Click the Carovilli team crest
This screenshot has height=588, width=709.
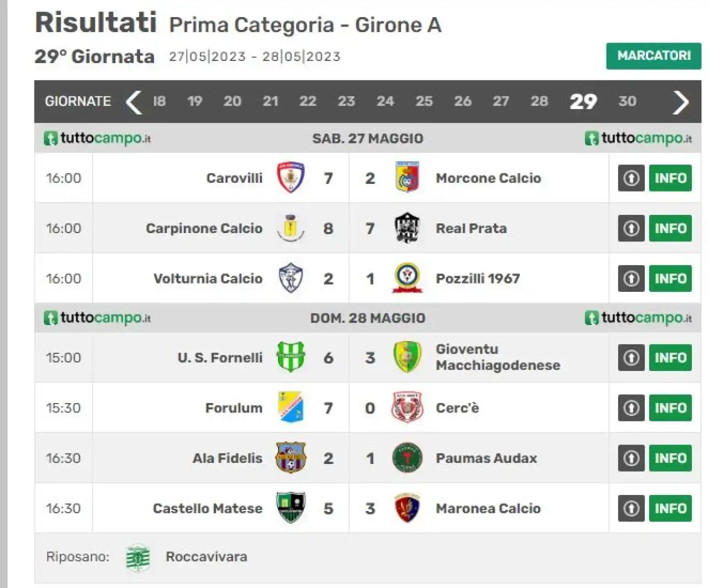(x=291, y=178)
